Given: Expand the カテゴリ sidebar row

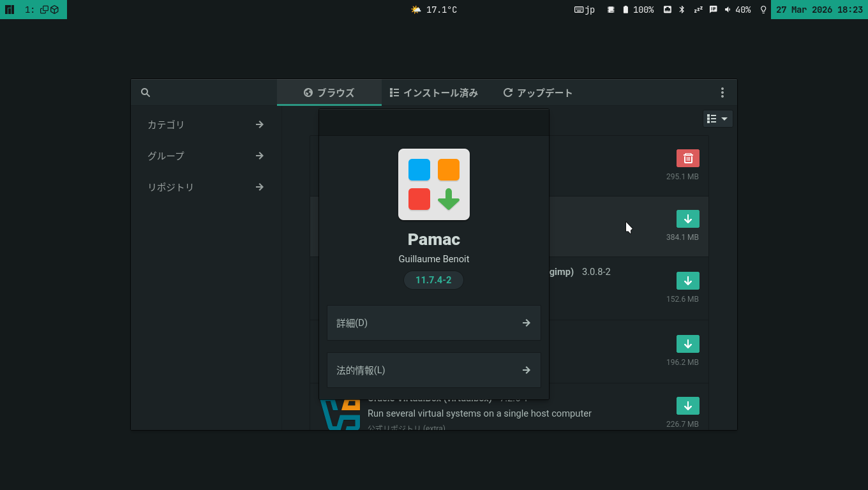Looking at the screenshot, I should [206, 124].
